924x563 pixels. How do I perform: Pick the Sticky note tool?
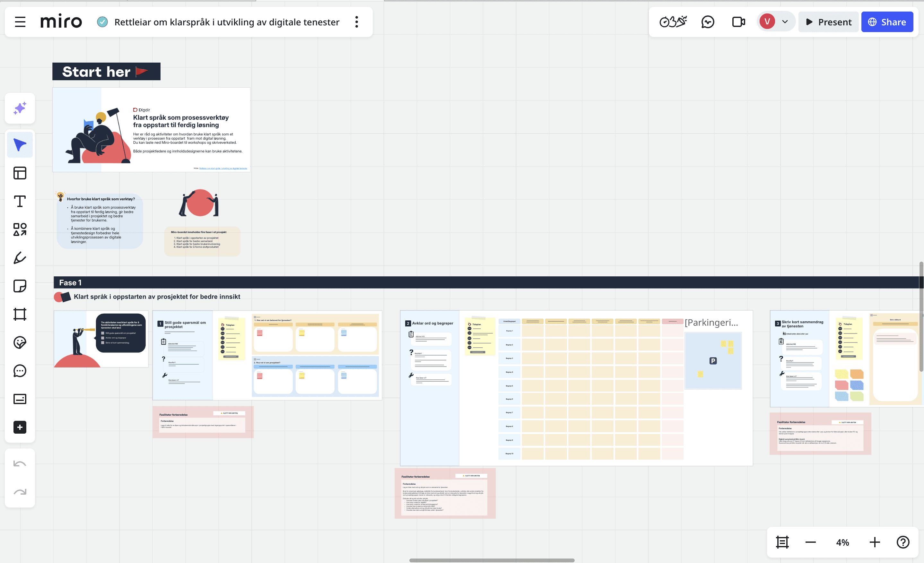click(x=20, y=286)
